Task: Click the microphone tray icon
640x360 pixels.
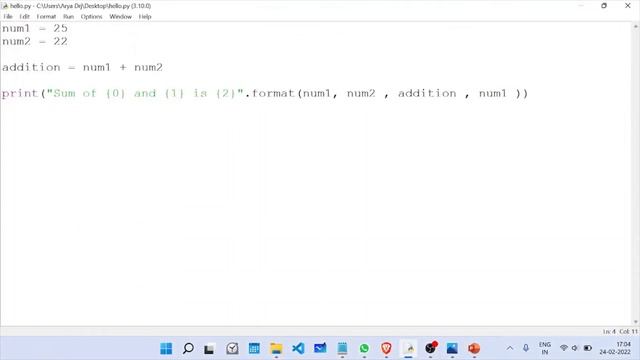Action: [526, 348]
